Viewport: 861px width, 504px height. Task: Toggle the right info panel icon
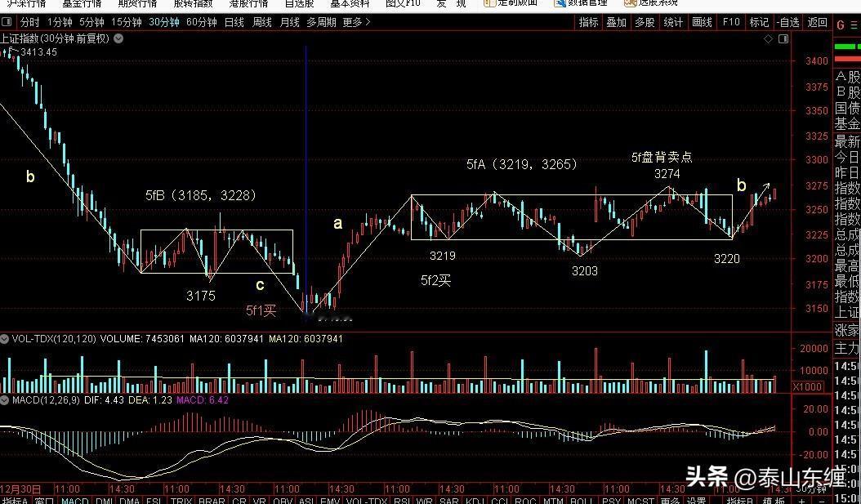tap(783, 38)
